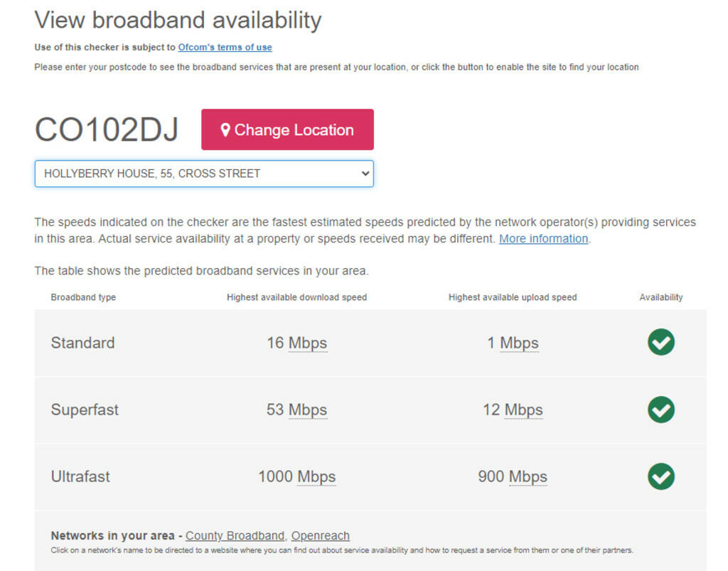Click Mbps abbreviation beside 53 download speed

(x=308, y=410)
